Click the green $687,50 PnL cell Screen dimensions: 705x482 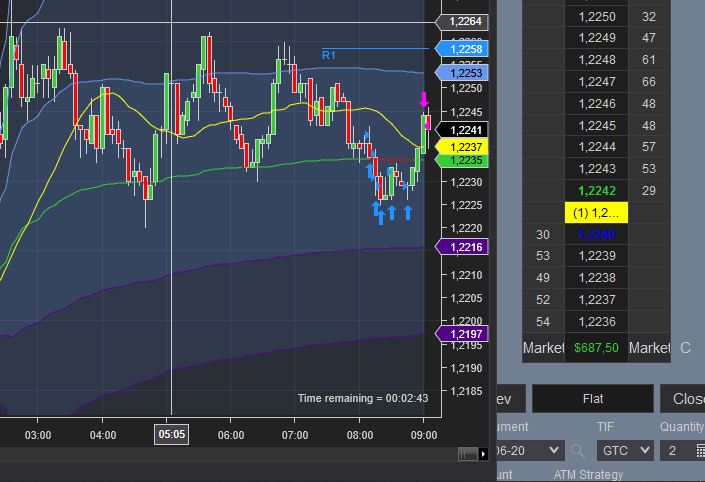click(x=596, y=348)
